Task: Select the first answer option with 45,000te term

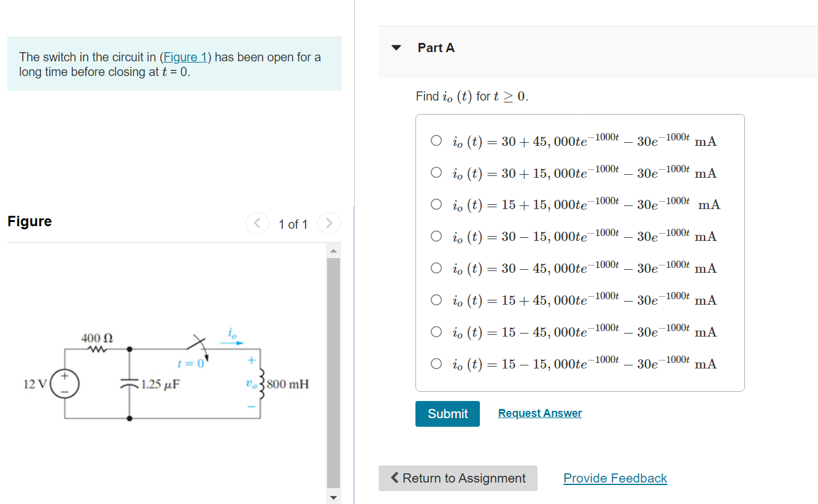Action: click(436, 140)
